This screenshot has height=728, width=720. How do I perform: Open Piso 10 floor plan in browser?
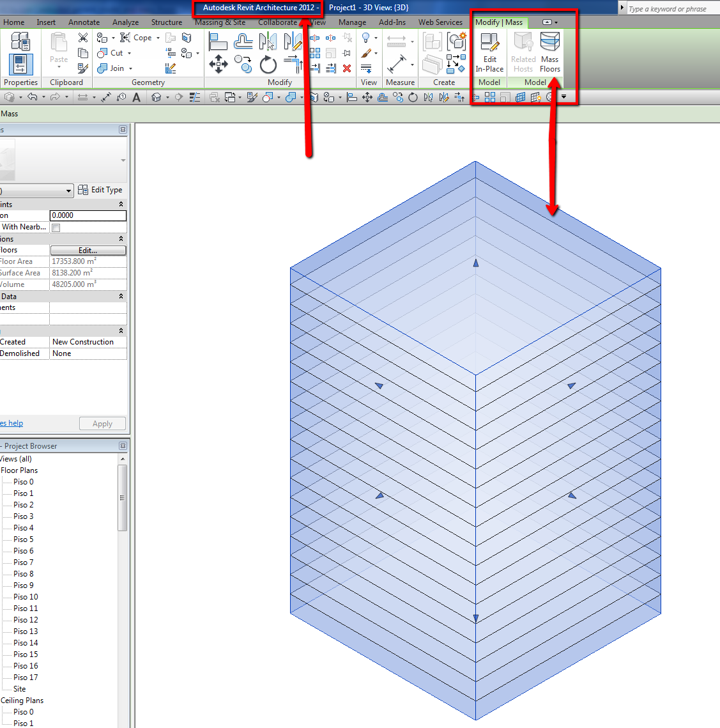point(26,597)
